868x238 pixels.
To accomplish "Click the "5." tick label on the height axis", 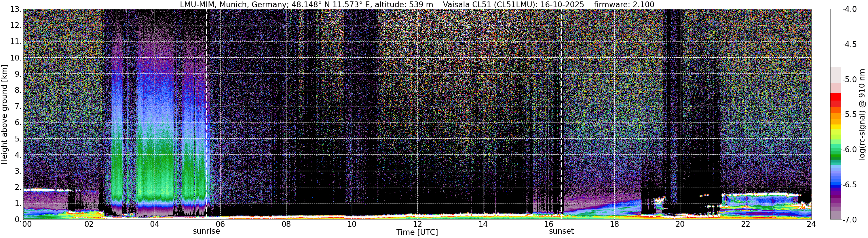I will (x=18, y=139).
